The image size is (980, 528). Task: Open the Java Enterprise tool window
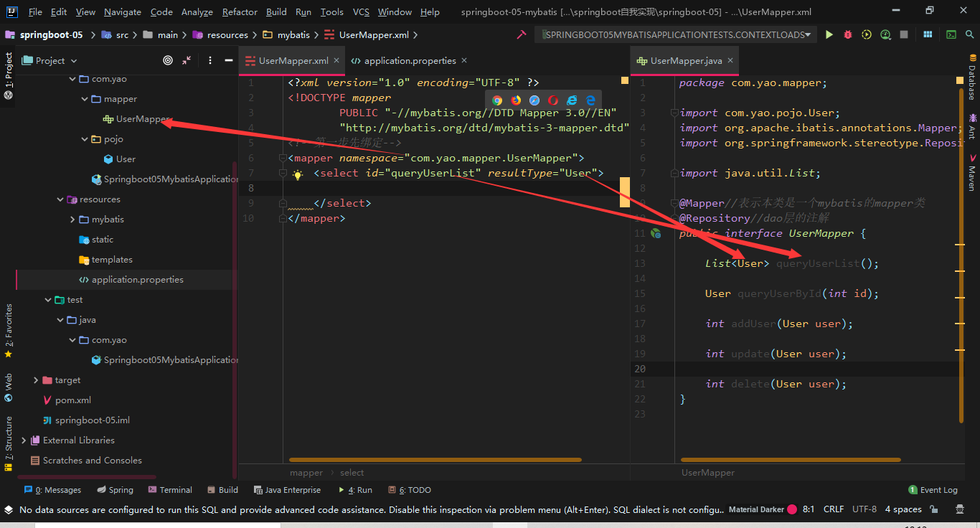pos(287,490)
